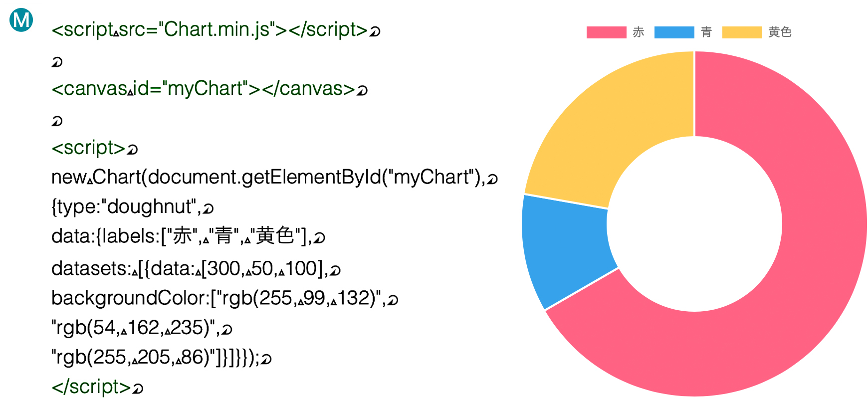Click the 黄色 legend label text
This screenshot has height=399, width=868.
click(x=780, y=32)
